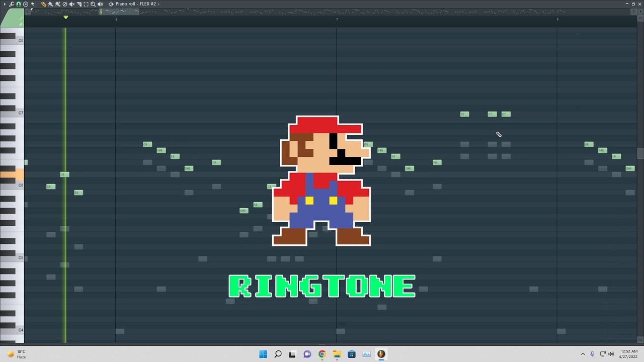644x362 pixels.
Task: Select the G#5 note
Action: point(244,211)
